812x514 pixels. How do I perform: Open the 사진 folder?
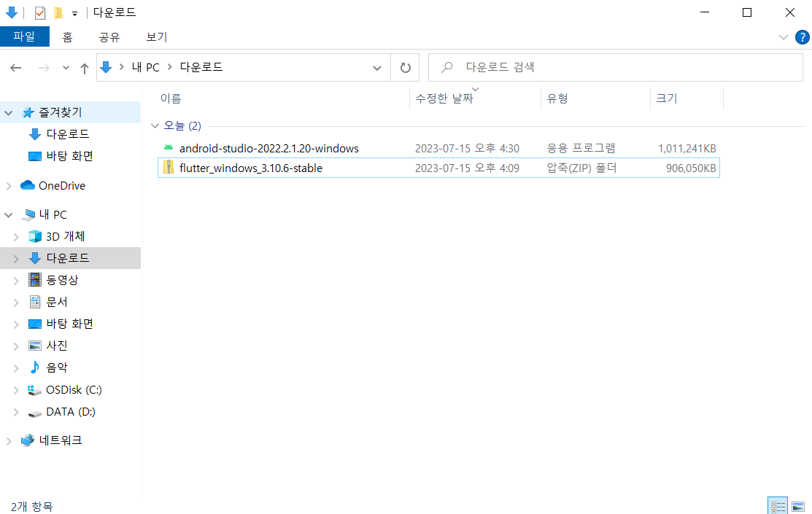coord(56,346)
